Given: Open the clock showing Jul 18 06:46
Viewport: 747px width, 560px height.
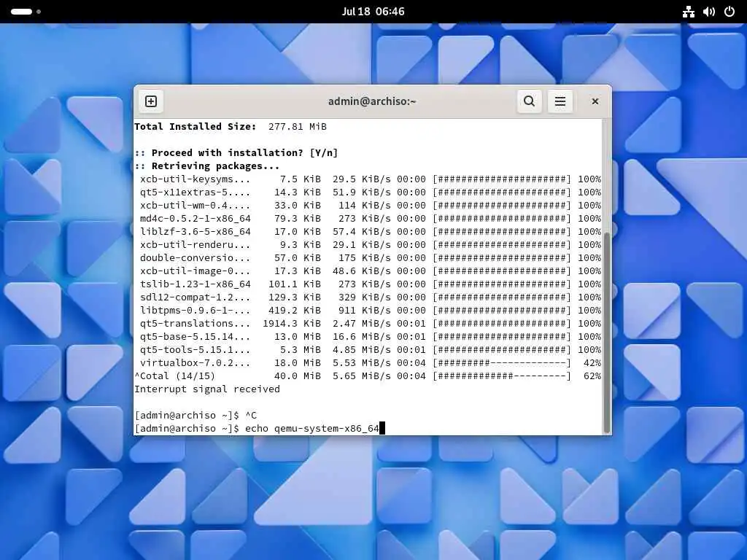Looking at the screenshot, I should 373,12.
